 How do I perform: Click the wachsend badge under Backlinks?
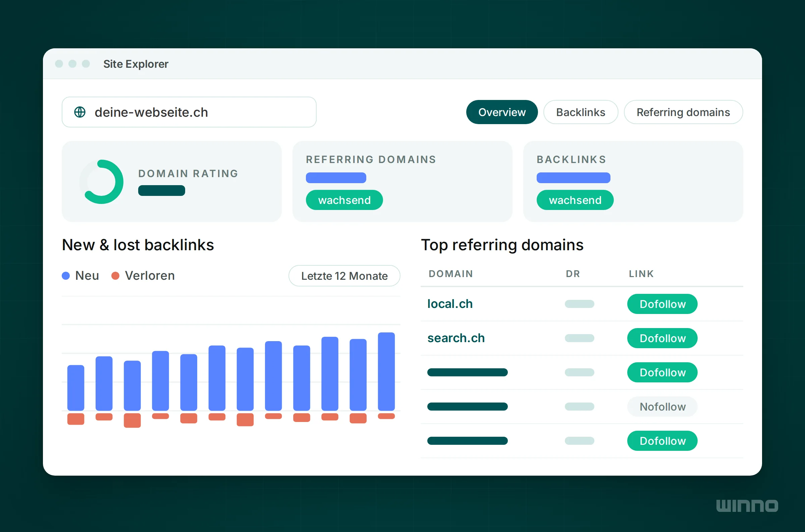(x=575, y=200)
